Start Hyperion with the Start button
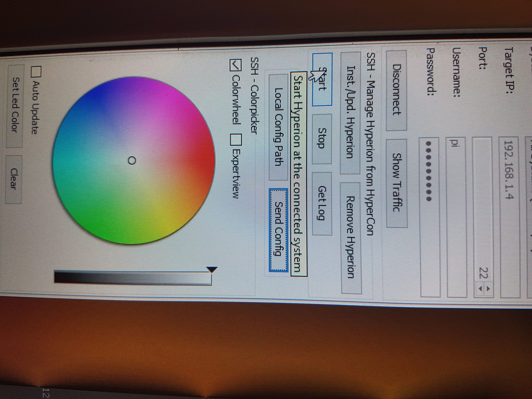 [x=322, y=79]
